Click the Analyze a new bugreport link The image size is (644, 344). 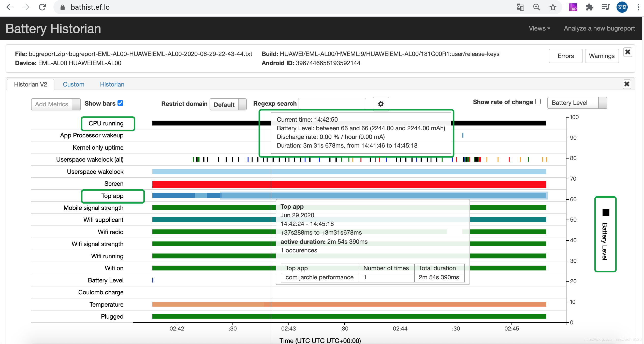click(599, 28)
